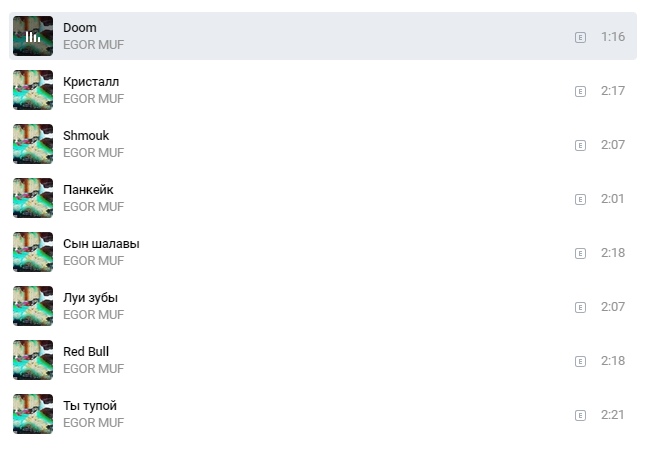The image size is (649, 452).
Task: Start Red Bull from its cover thumbnail
Action: coord(33,360)
